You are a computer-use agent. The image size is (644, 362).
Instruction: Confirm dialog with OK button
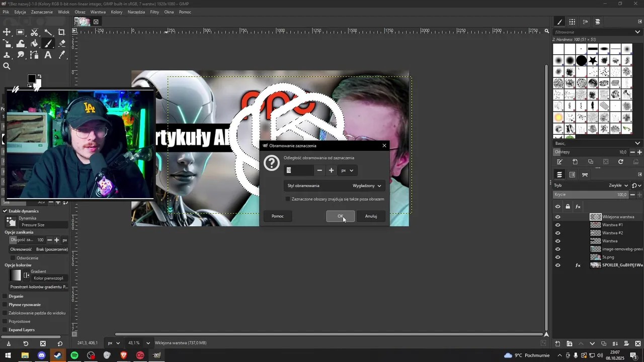pyautogui.click(x=341, y=216)
